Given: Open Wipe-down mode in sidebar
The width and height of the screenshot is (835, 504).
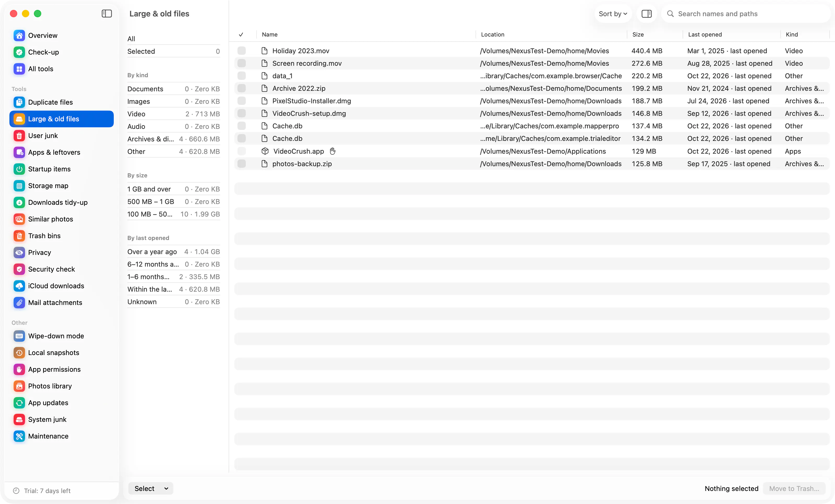Looking at the screenshot, I should (x=61, y=336).
